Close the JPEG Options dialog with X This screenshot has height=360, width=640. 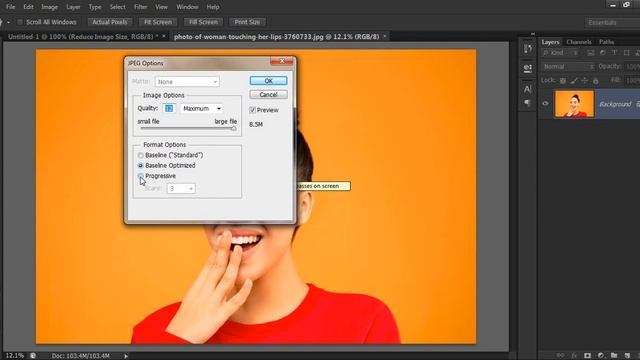282,61
